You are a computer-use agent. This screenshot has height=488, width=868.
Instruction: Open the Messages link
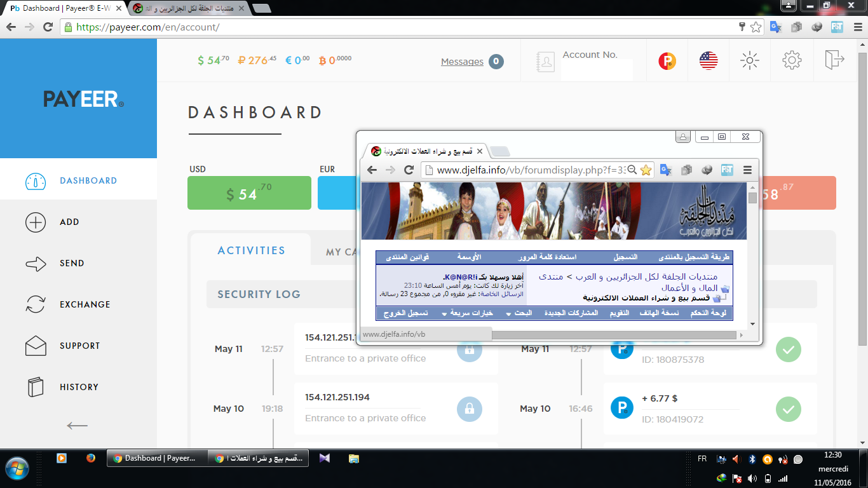point(462,62)
